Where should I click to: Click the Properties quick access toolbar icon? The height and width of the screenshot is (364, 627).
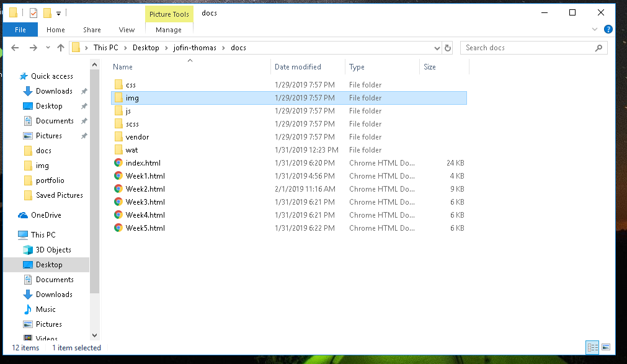click(x=33, y=13)
